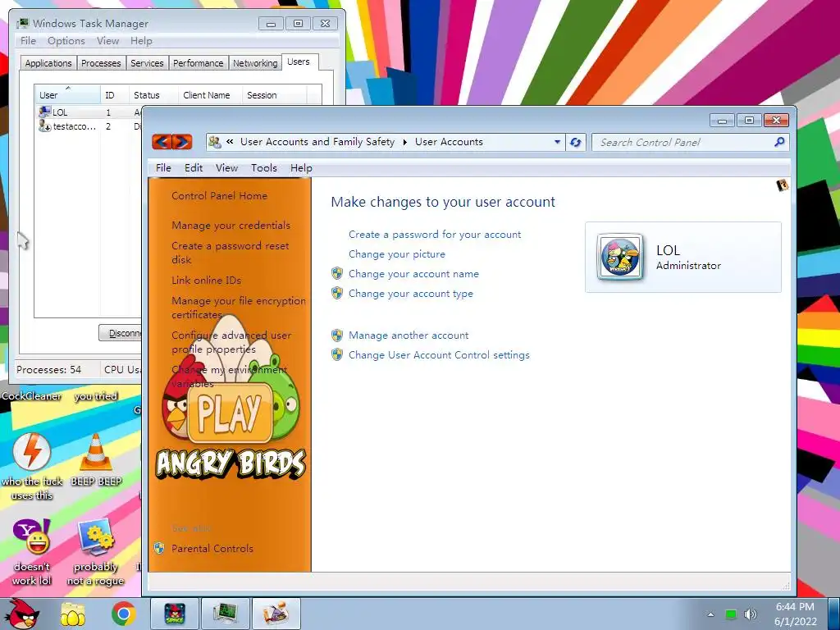Click the VLC cone icon labeled BEEP BEEP
The height and width of the screenshot is (630, 840).
coord(96,453)
